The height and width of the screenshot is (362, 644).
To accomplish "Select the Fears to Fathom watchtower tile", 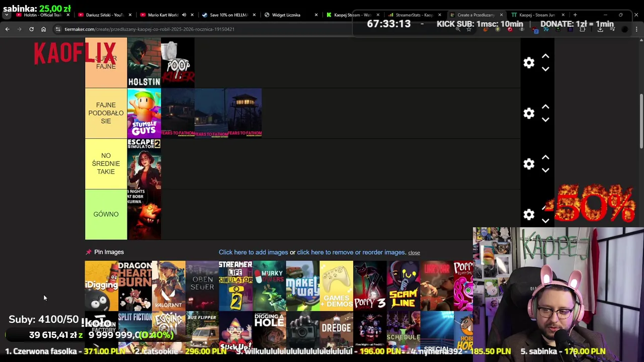I will (x=245, y=113).
